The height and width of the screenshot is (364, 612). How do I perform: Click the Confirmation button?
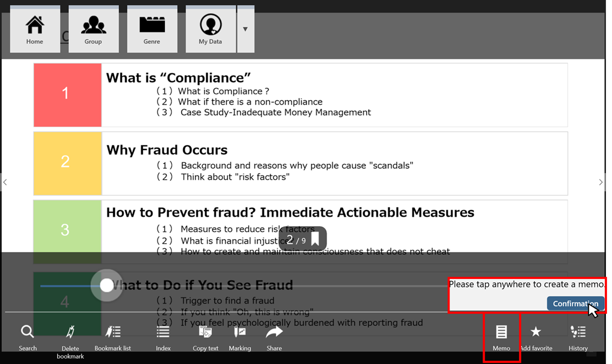[x=576, y=304]
